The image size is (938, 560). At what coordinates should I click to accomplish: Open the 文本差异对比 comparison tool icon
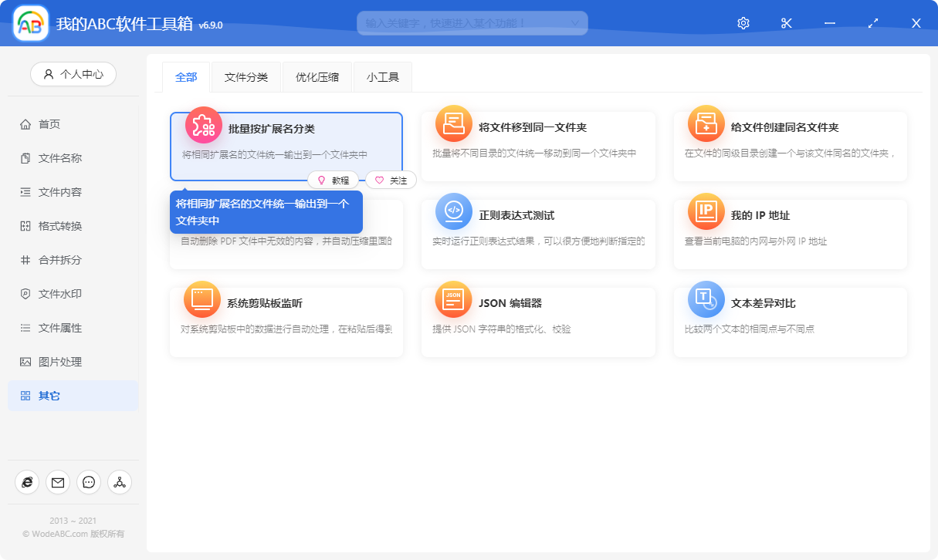(x=705, y=300)
